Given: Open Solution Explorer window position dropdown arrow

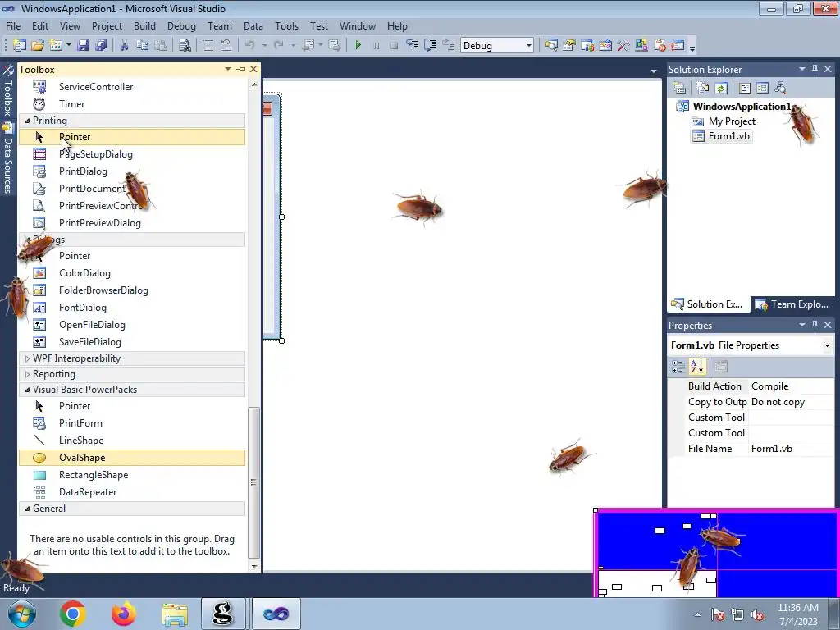Looking at the screenshot, I should coord(802,69).
